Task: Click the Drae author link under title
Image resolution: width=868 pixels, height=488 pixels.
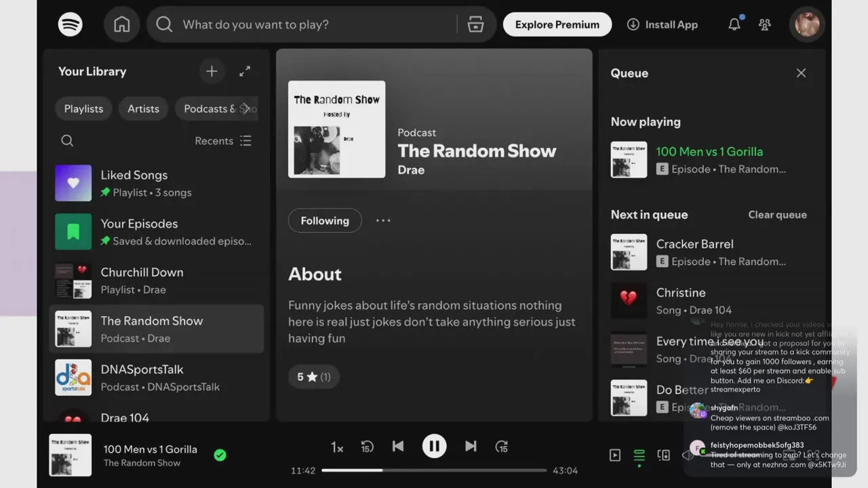Action: tap(411, 170)
